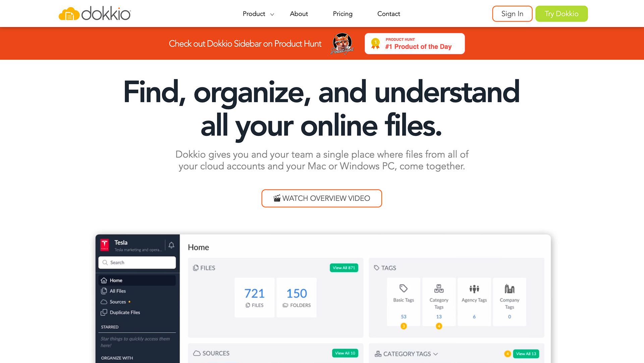The image size is (644, 363).
Task: Click the Category Tags boxes icon
Action: click(x=439, y=289)
